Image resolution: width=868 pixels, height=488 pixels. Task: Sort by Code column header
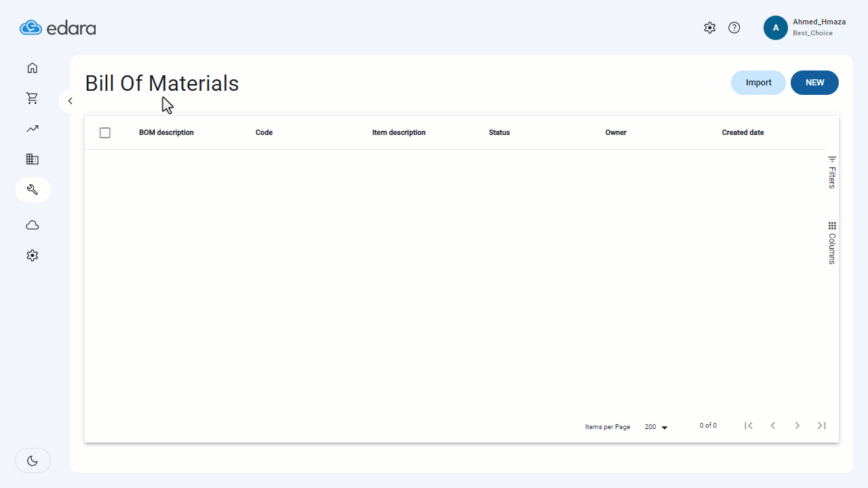(x=264, y=133)
